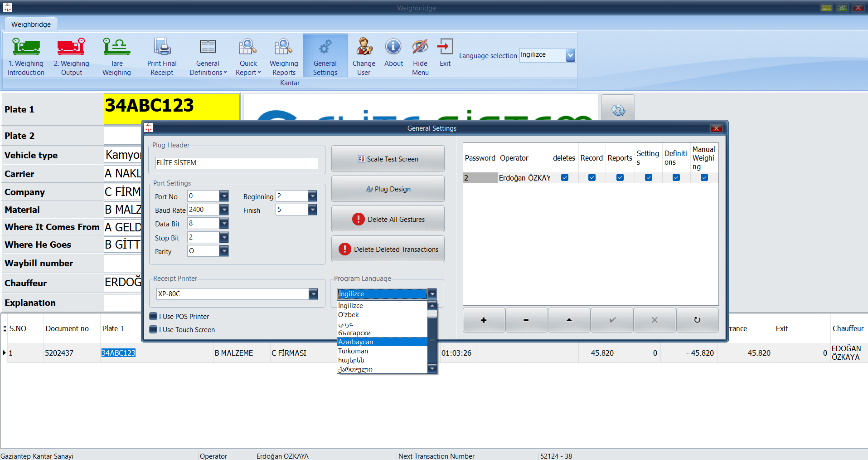This screenshot has width=868, height=460.
Task: Click the 2. Weighing Output truck icon
Action: (71, 47)
